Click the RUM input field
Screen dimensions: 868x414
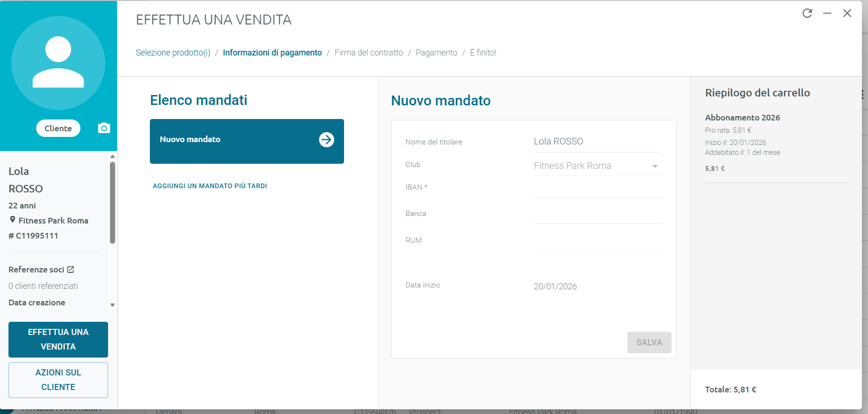click(x=598, y=241)
